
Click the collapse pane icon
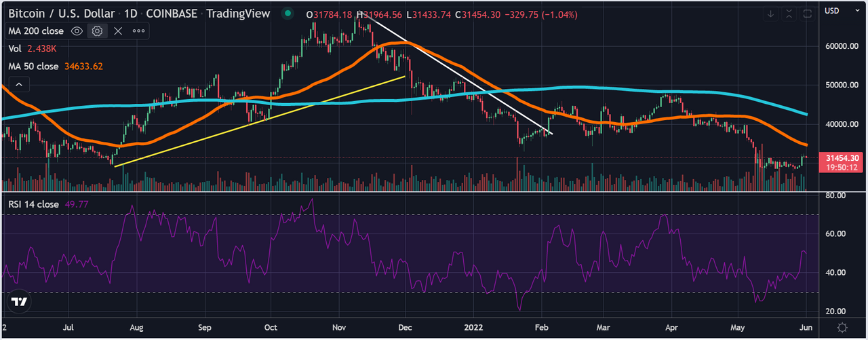[x=789, y=14]
